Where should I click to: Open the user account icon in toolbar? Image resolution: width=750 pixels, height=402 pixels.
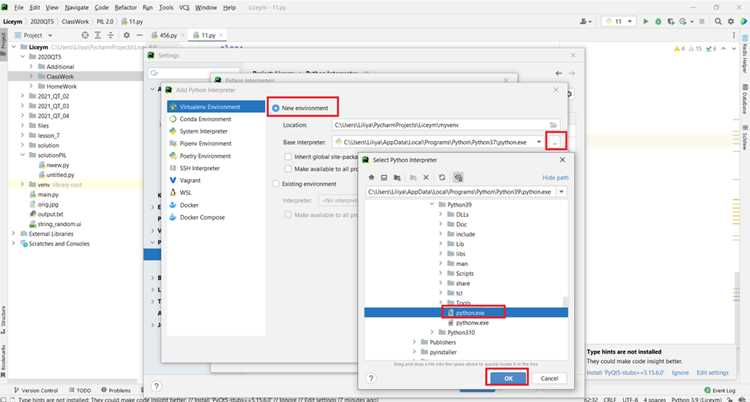click(585, 22)
